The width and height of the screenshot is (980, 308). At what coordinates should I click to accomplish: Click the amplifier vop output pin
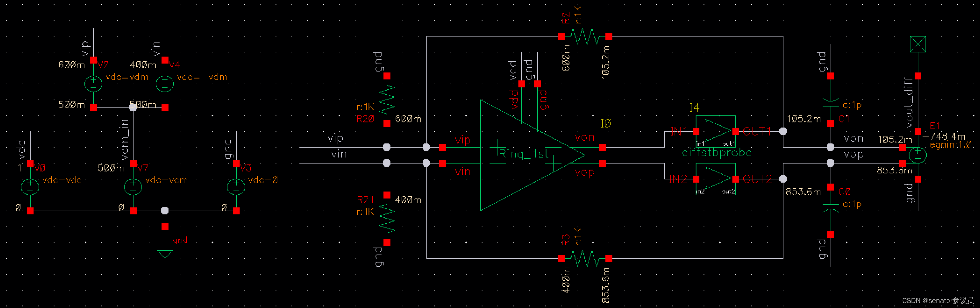[x=602, y=163]
